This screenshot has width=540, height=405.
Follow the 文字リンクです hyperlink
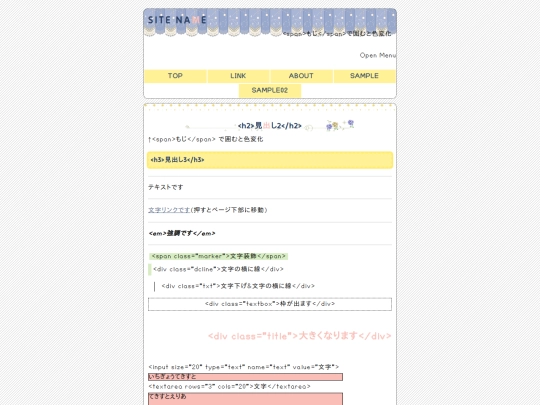(169, 210)
